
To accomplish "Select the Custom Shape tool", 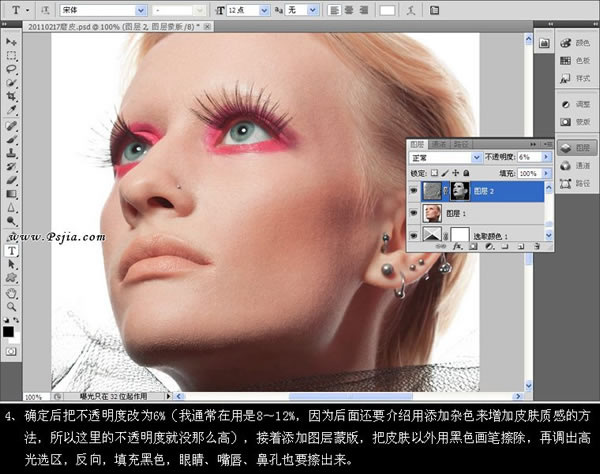I will [x=11, y=278].
